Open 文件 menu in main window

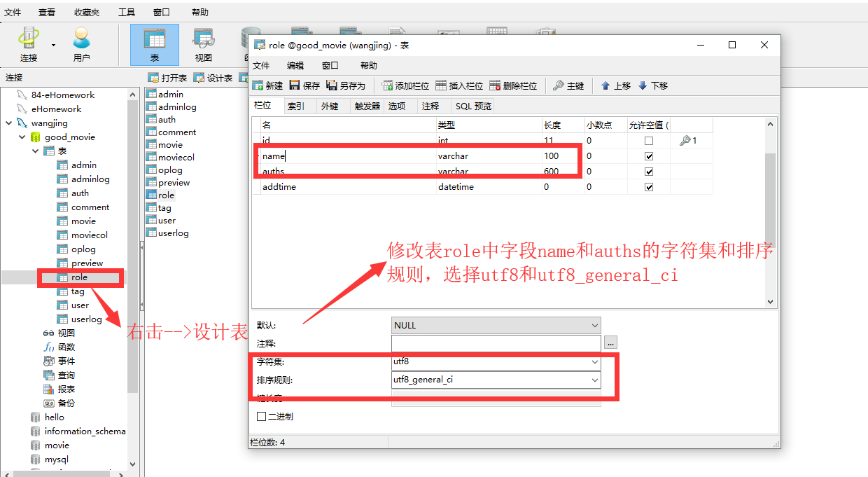13,12
